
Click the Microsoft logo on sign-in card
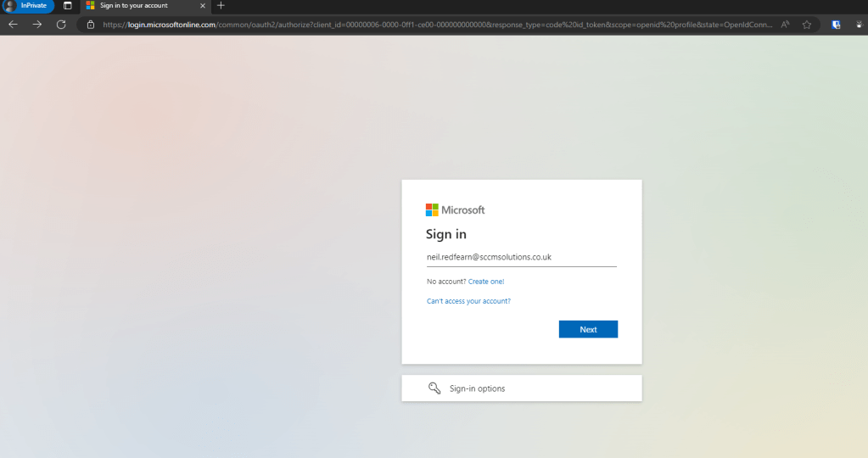(455, 209)
